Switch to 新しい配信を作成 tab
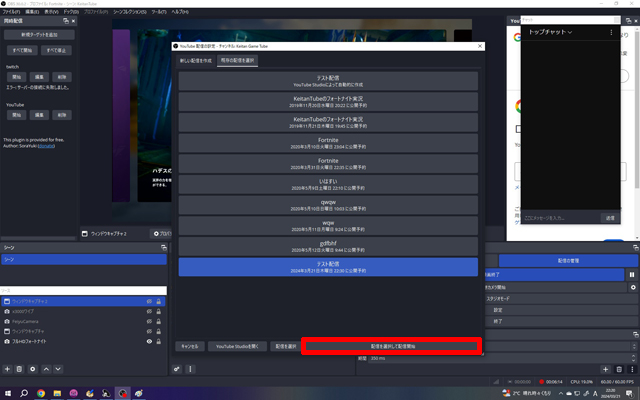Screen dimensions: 640x400 click(x=196, y=60)
